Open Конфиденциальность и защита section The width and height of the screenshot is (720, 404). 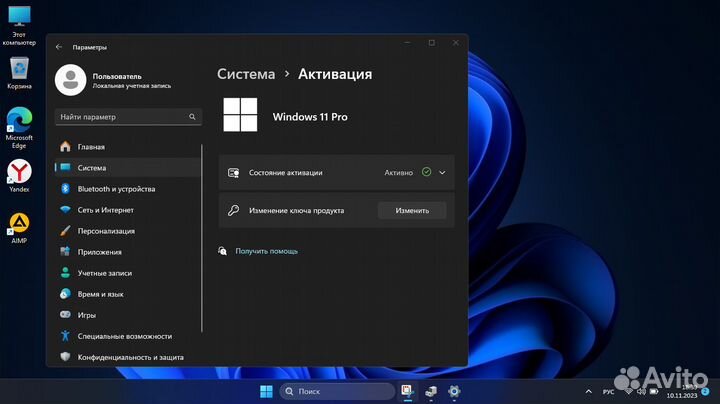pyautogui.click(x=128, y=357)
